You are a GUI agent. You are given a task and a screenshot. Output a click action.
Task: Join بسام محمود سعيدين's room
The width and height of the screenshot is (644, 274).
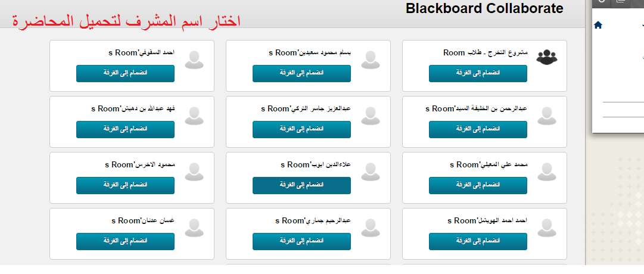pos(301,73)
